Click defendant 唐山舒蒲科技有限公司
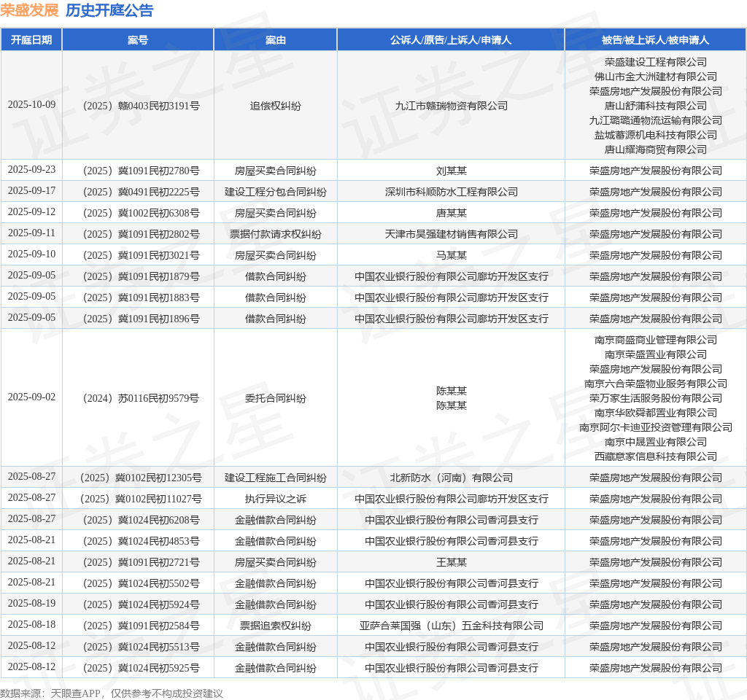The width and height of the screenshot is (747, 700). point(656,106)
